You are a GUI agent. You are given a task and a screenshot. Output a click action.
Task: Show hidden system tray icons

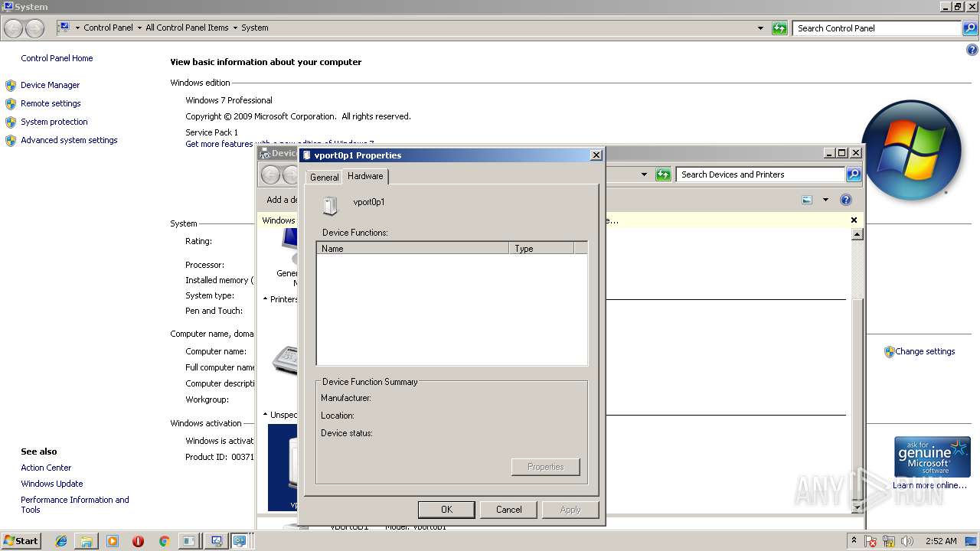(854, 541)
